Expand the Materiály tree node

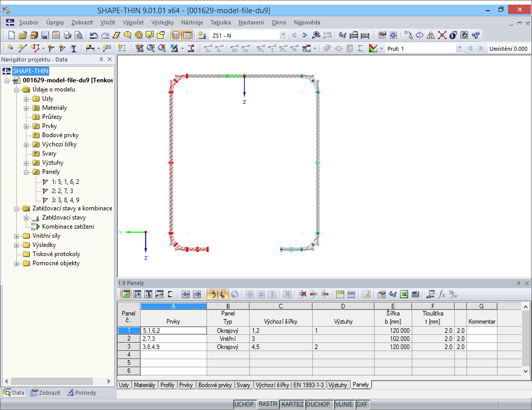(x=26, y=108)
